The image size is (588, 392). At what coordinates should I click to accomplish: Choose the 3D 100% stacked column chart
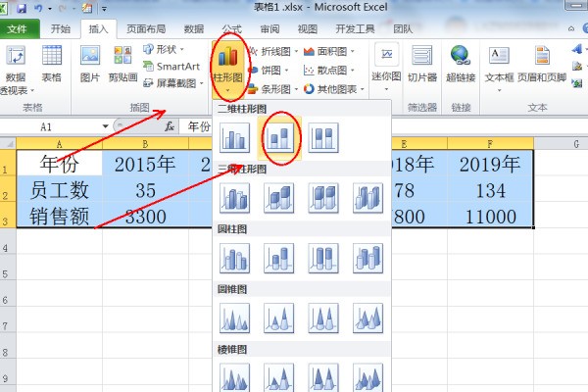click(x=323, y=198)
